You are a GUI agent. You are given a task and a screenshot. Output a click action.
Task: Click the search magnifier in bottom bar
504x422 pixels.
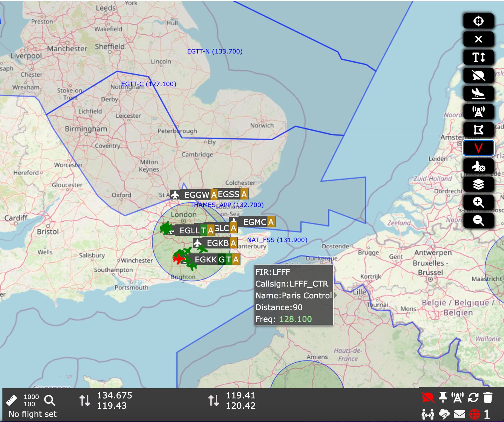[x=50, y=400]
